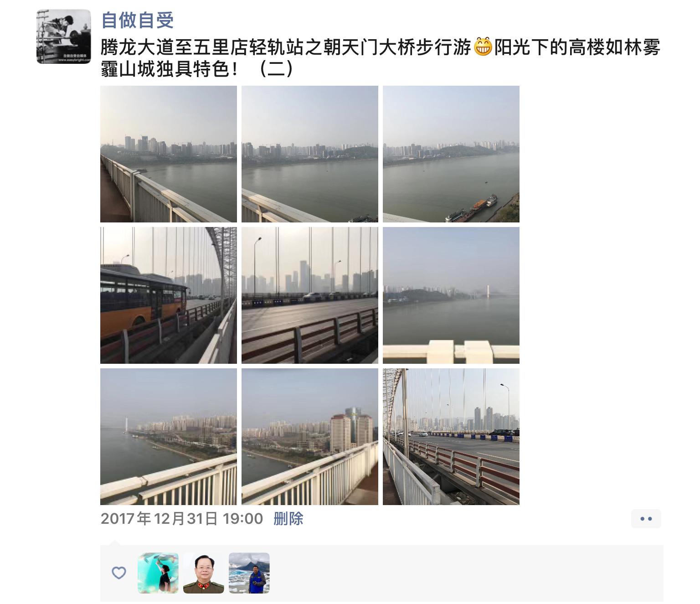700x604 pixels.
Task: Open the avatar of liker in military uniform
Action: (x=204, y=573)
